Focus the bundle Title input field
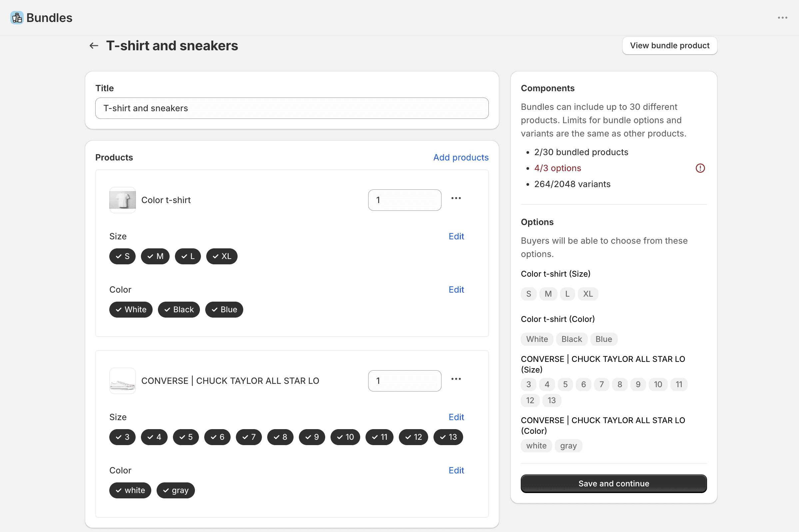The width and height of the screenshot is (799, 532). 292,108
